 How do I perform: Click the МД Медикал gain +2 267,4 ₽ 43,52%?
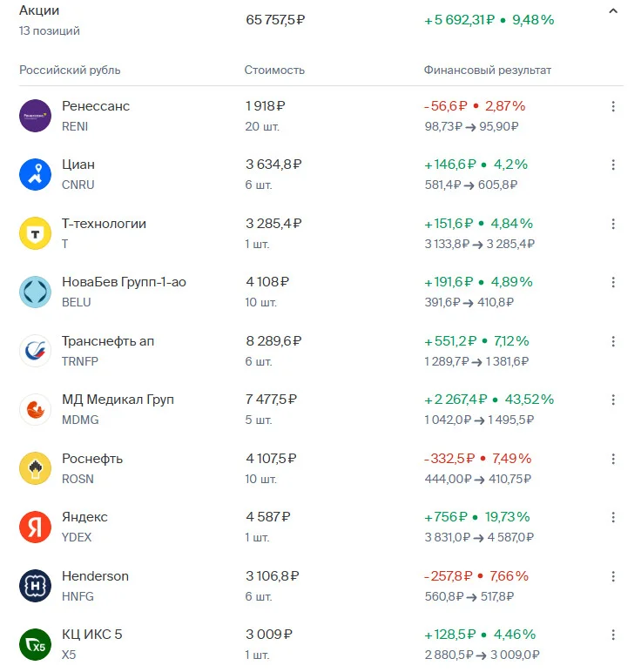(x=489, y=400)
